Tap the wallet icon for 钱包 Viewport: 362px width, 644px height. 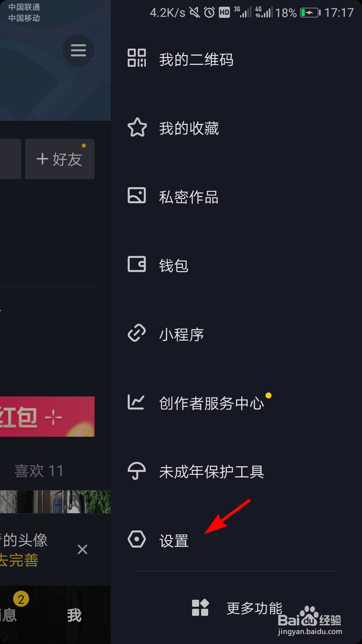coord(137,264)
